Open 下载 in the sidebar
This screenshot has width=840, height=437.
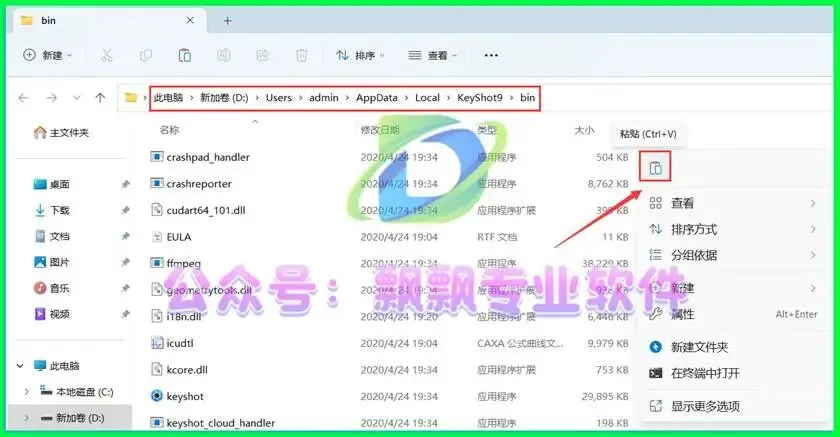click(x=51, y=210)
